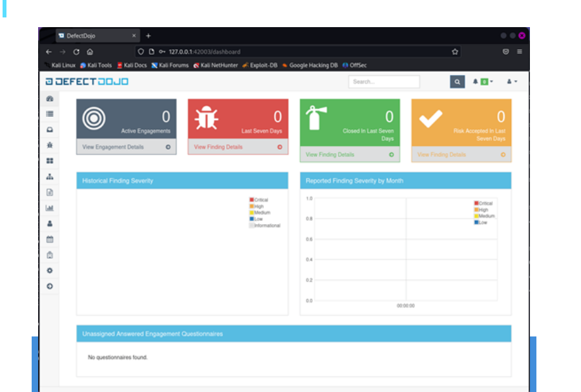Screen dimensions: 581x392
Task: Open Google Hacking DB bookmark
Action: (x=310, y=65)
